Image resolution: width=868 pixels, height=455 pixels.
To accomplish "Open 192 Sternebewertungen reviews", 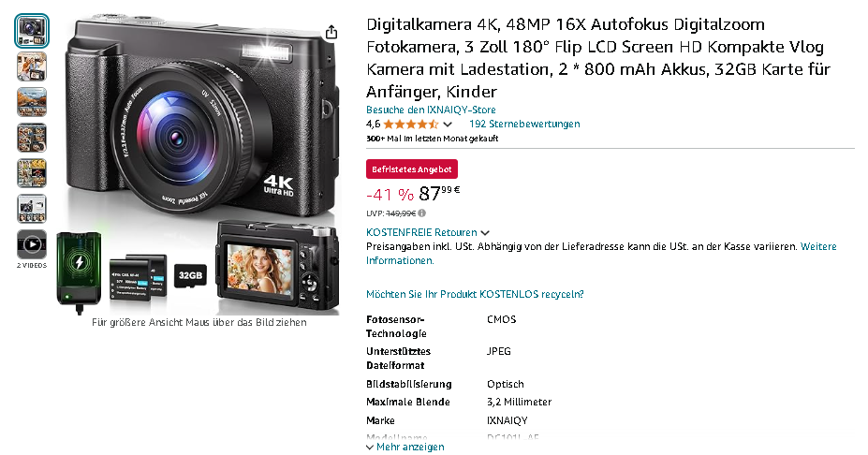I will (x=524, y=124).
